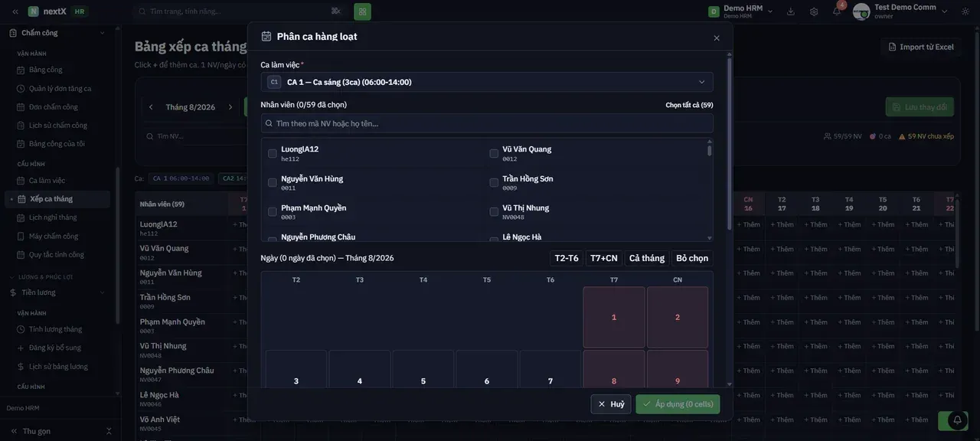Click the T2-T6 quick select button
This screenshot has width=980, height=441.
click(567, 258)
